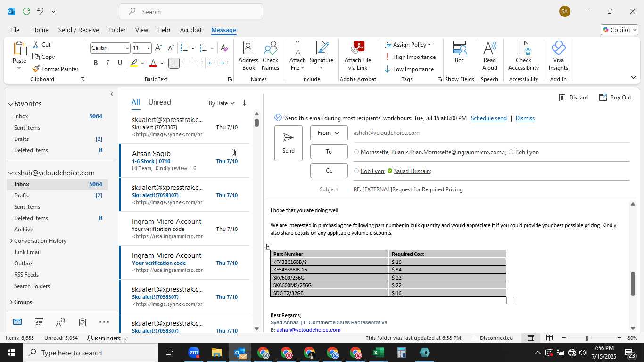Screen dimensions: 644x362
Task: Open Viva Insights add-in
Action: coord(558,56)
